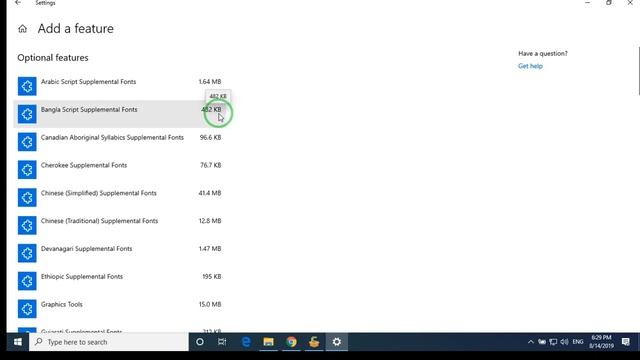The width and height of the screenshot is (640, 360).
Task: Click the Have a question? heading
Action: [x=542, y=53]
